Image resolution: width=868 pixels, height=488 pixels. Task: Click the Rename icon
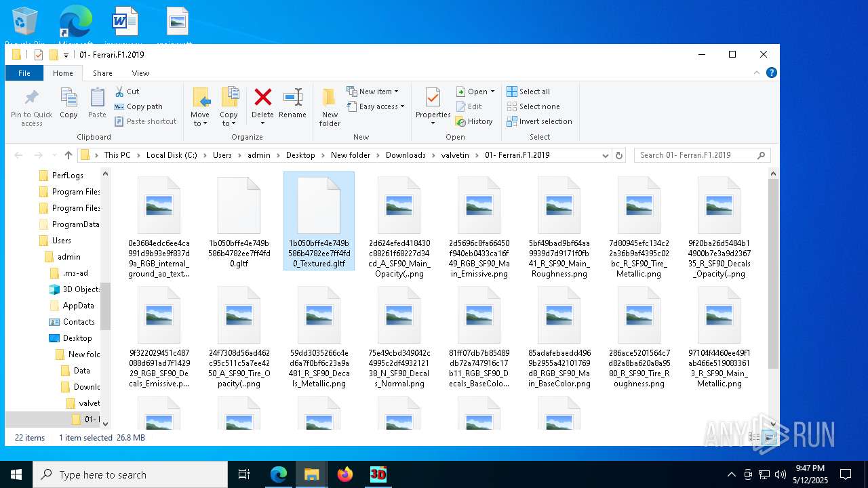coord(293,97)
